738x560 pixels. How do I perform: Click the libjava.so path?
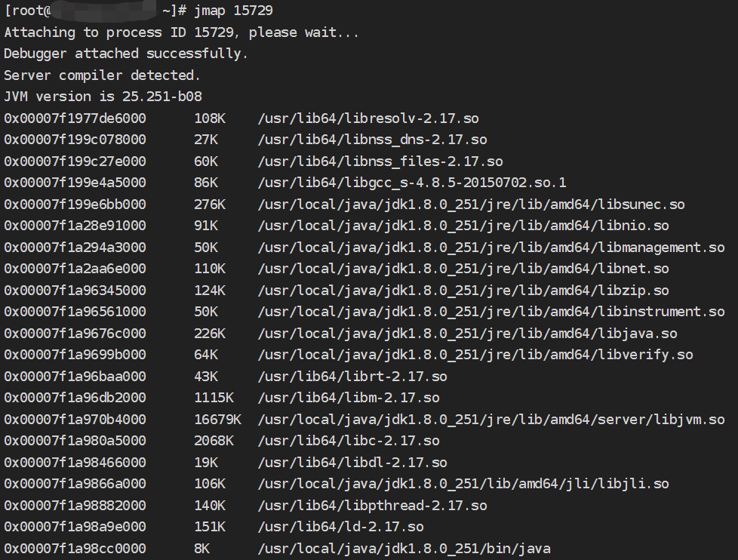point(467,334)
